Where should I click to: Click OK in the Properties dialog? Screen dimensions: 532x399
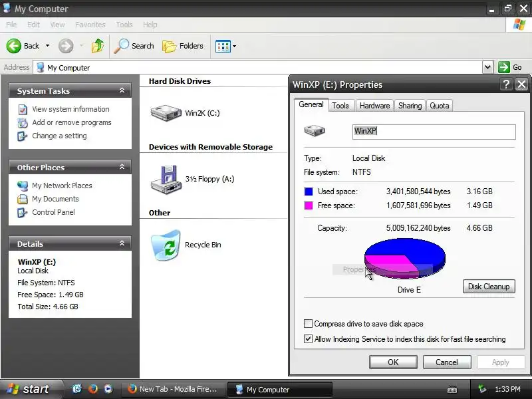click(393, 362)
